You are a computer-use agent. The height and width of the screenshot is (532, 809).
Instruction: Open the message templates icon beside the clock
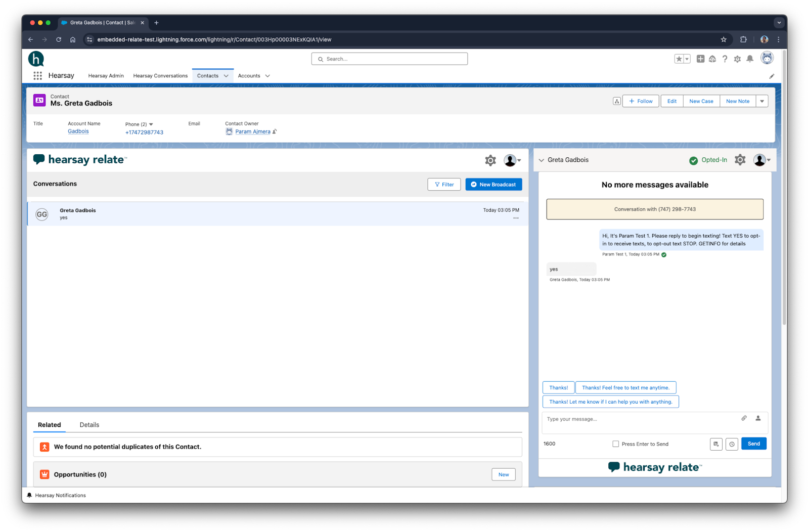(x=716, y=444)
